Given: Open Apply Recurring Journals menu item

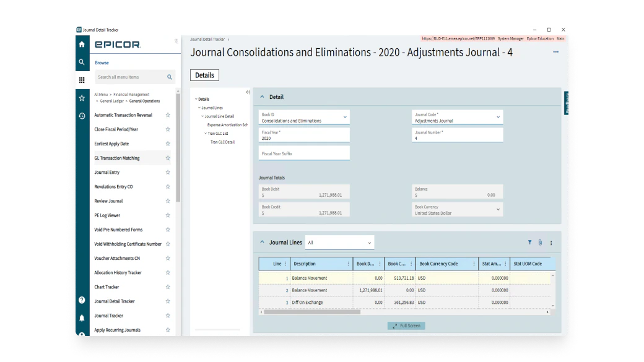Looking at the screenshot, I should tap(117, 330).
